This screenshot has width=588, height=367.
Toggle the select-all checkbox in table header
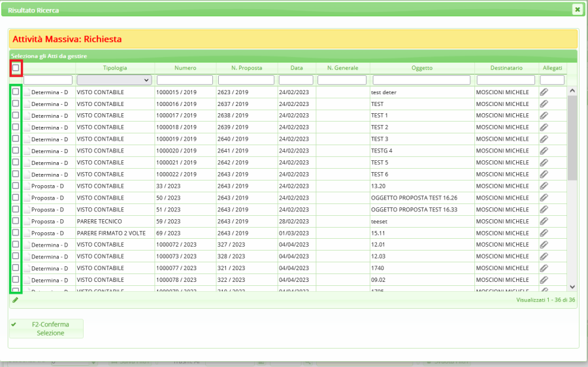(x=16, y=67)
